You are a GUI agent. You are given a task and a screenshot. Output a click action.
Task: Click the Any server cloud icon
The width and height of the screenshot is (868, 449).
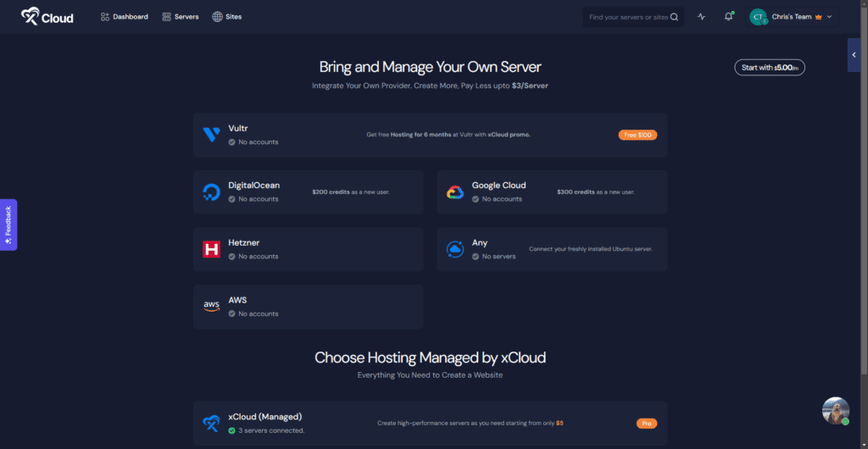[455, 249]
